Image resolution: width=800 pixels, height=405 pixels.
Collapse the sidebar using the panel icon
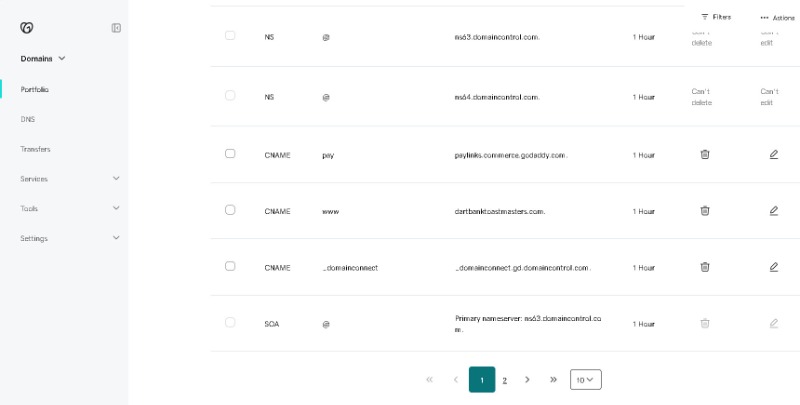click(x=116, y=28)
